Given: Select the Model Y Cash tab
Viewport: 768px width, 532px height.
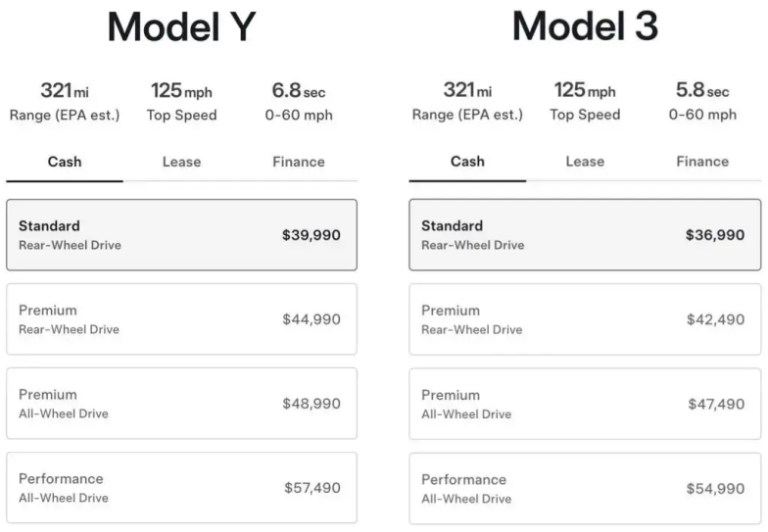Looking at the screenshot, I should coord(65,162).
